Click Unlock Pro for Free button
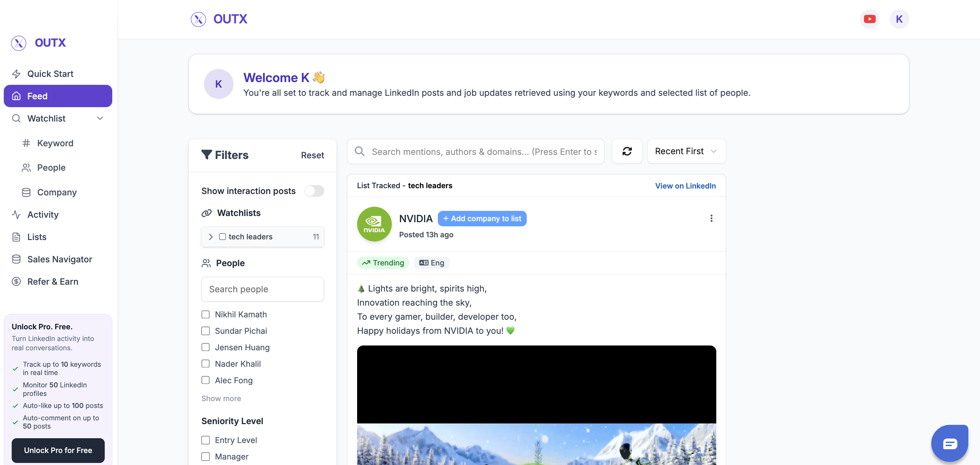Viewport: 980px width, 465px height. [x=58, y=451]
